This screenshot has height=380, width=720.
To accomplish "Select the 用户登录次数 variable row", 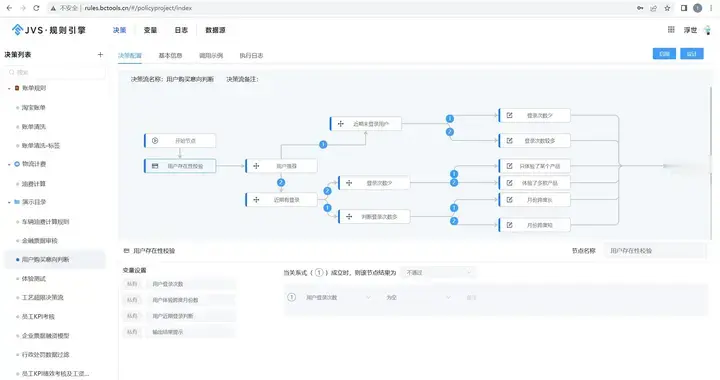I will [179, 284].
